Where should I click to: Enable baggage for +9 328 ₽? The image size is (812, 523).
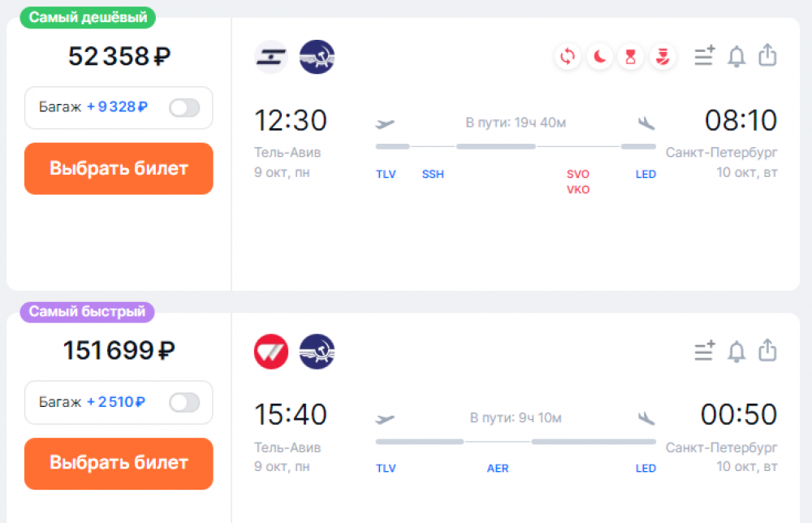pyautogui.click(x=184, y=108)
